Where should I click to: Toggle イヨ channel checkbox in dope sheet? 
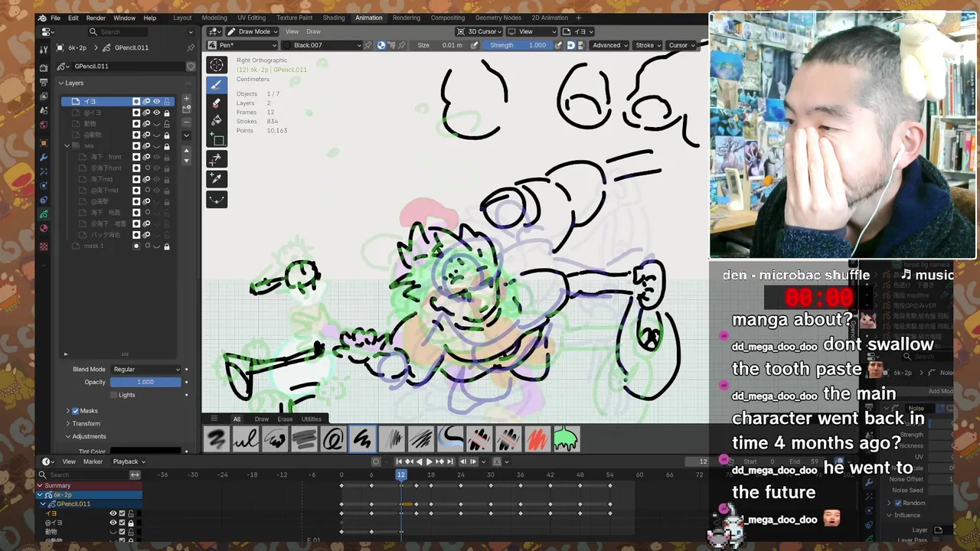[122, 514]
